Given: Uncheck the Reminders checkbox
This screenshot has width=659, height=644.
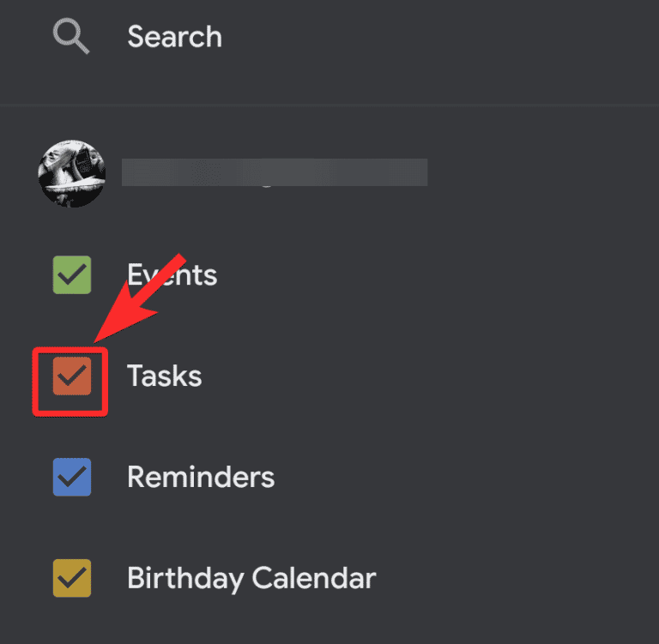Looking at the screenshot, I should pos(72,477).
